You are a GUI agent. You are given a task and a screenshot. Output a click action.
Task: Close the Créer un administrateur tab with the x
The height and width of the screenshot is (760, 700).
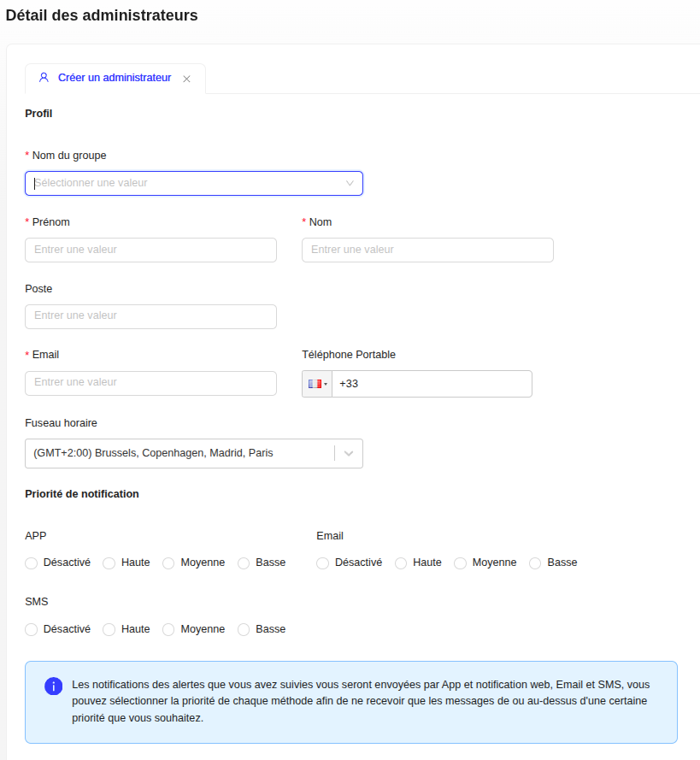pos(186,78)
